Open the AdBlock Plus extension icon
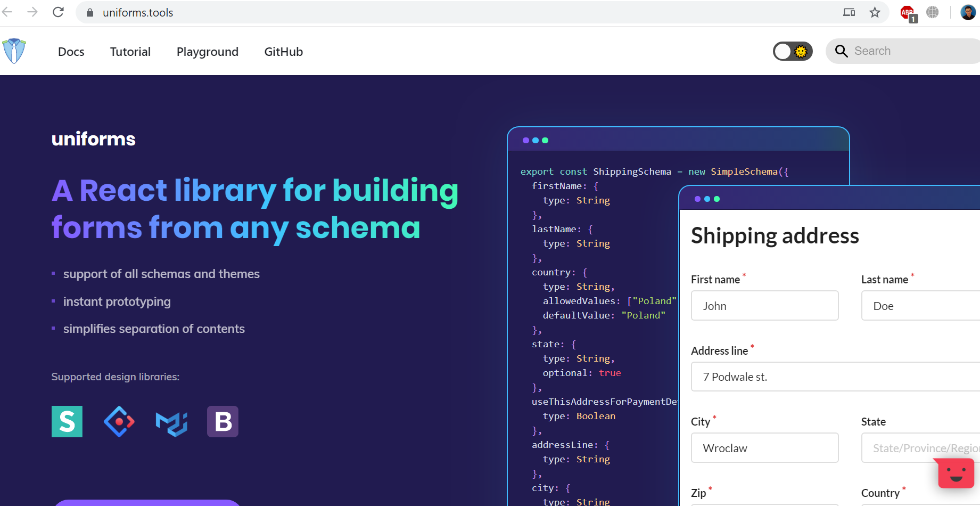Screen dimensions: 980x506 [908, 13]
